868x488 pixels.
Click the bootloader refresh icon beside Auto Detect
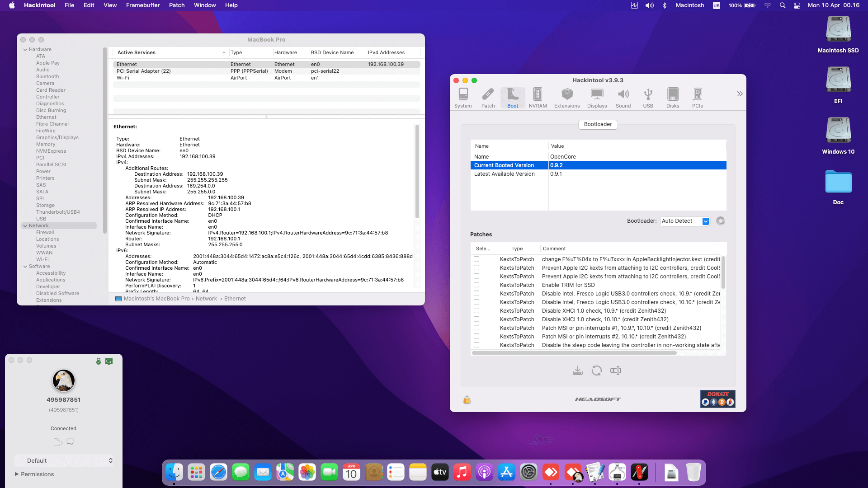pos(721,221)
